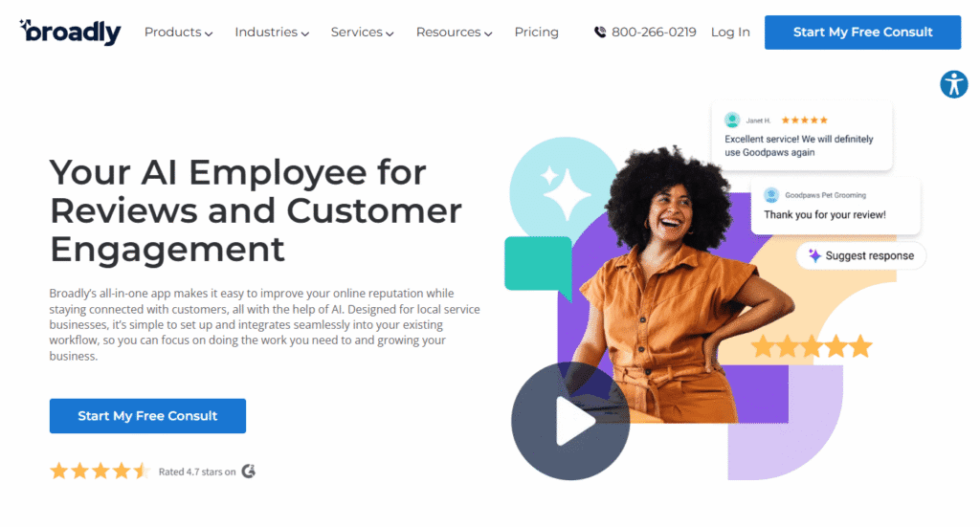This screenshot has height=527, width=980.
Task: Open the Resources menu
Action: [455, 32]
